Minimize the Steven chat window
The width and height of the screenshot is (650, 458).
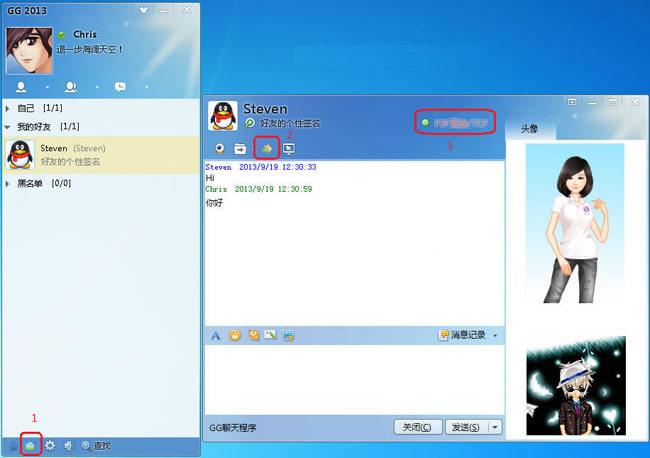point(592,102)
